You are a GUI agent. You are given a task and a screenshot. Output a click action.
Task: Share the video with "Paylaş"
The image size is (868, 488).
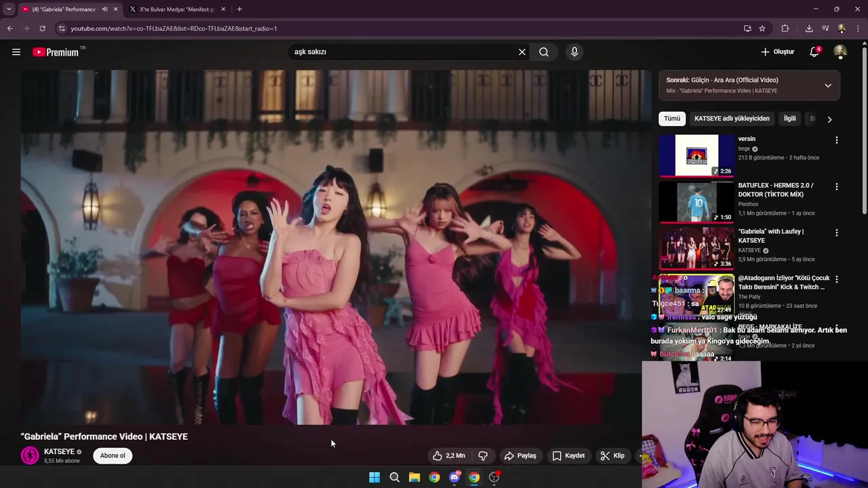point(520,455)
